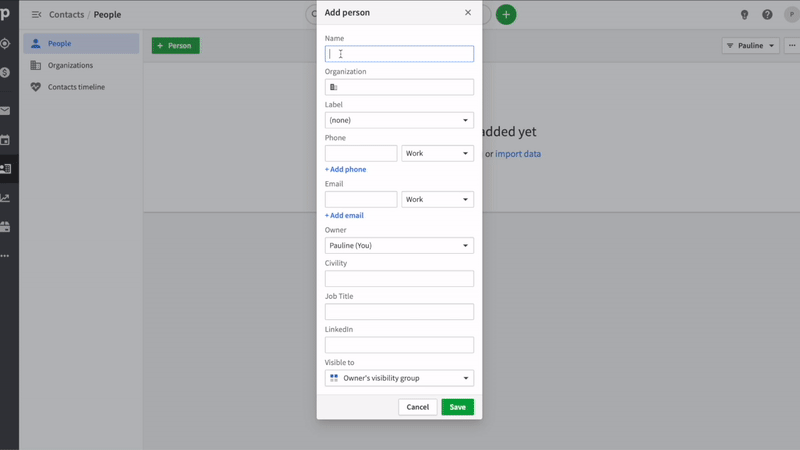
Task: Open the products toolbox icon in sidebar
Action: 5,227
